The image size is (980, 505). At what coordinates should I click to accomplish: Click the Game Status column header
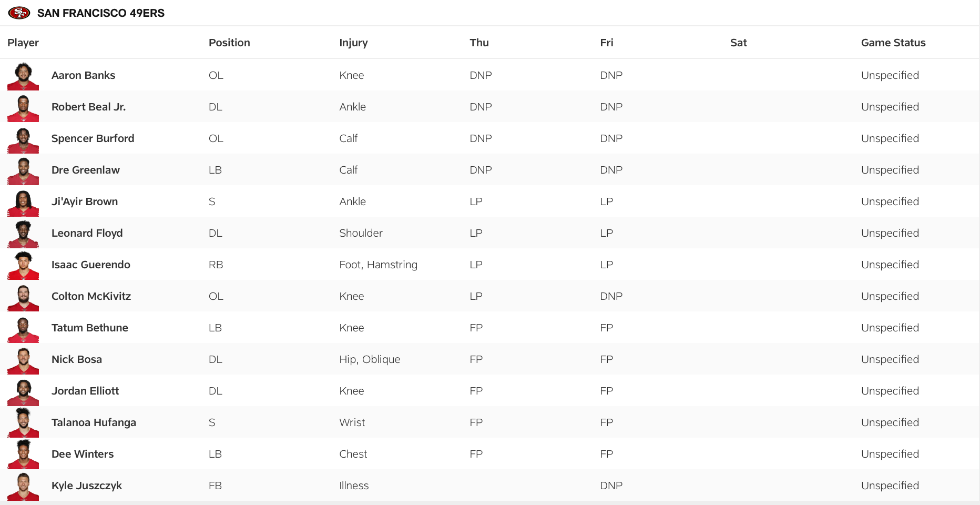pyautogui.click(x=893, y=43)
